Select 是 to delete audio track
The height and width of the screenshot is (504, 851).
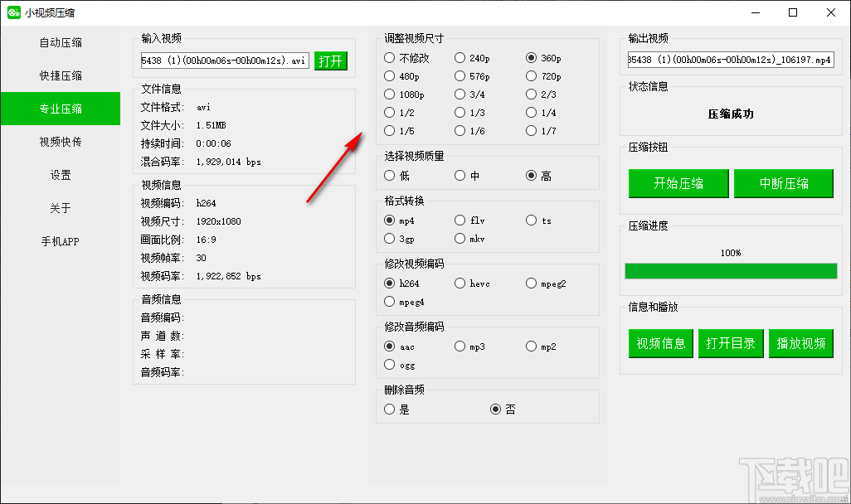point(390,409)
